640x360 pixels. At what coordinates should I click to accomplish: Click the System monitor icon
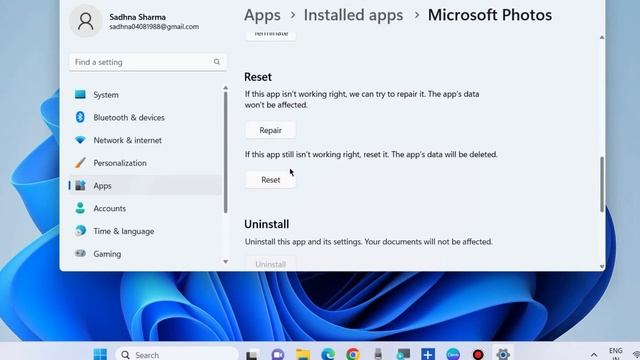coord(80,94)
